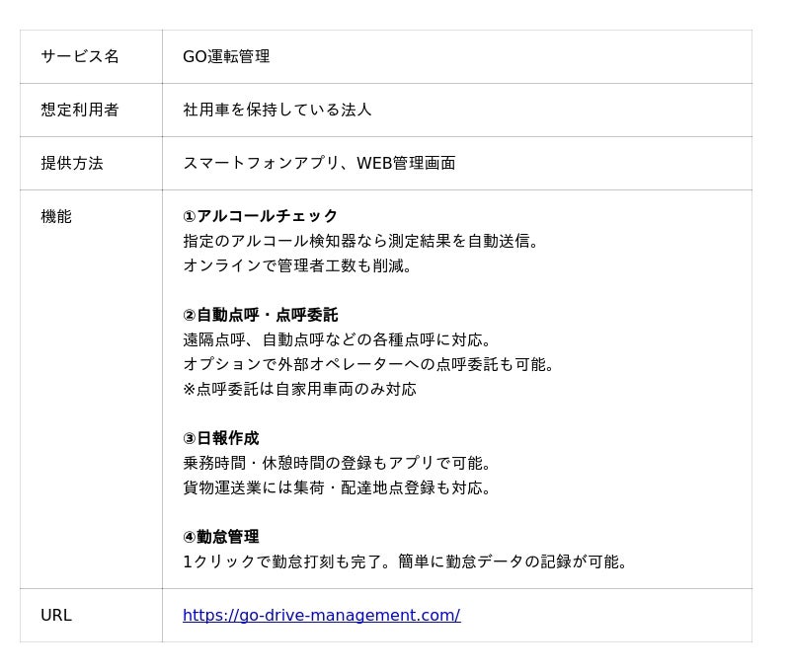Select the ②自動点呼・点呼委託 heading
Screen dimensions: 790x672
click(261, 316)
